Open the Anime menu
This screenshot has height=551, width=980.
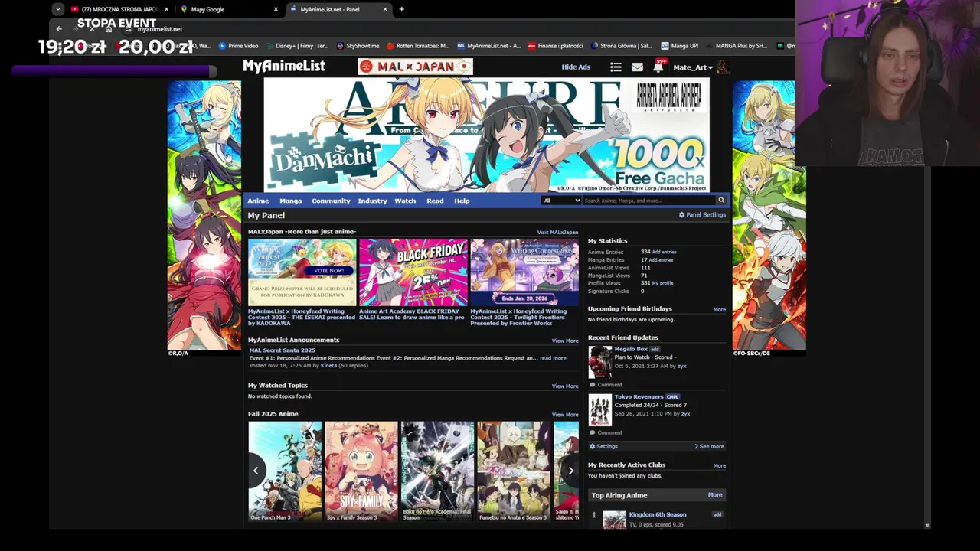(258, 201)
